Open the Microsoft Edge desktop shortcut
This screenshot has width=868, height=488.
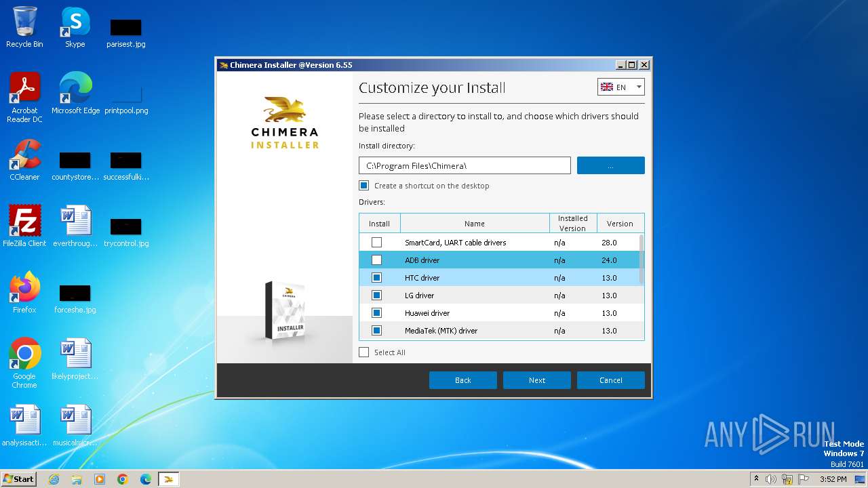coord(75,94)
